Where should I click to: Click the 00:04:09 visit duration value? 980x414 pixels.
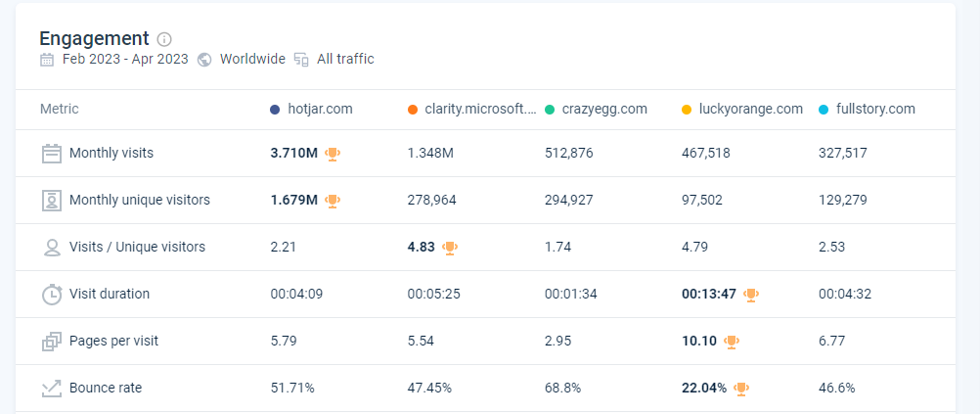pos(297,294)
